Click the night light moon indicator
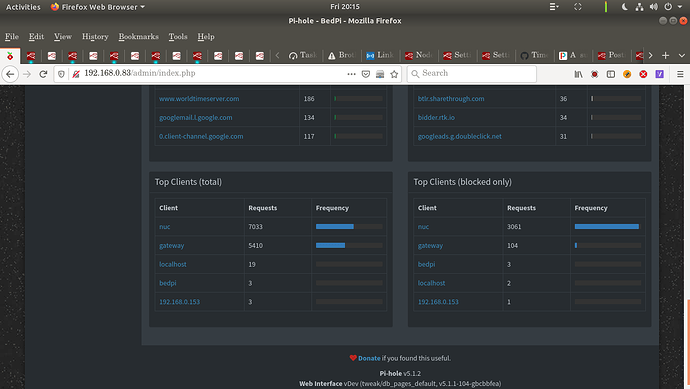The height and width of the screenshot is (389, 690). point(624,7)
